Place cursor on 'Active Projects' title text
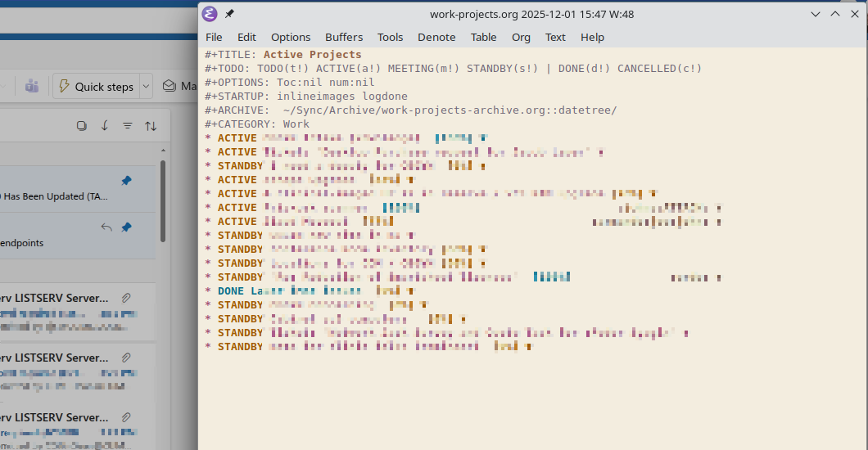Image resolution: width=868 pixels, height=450 pixels. (x=312, y=55)
